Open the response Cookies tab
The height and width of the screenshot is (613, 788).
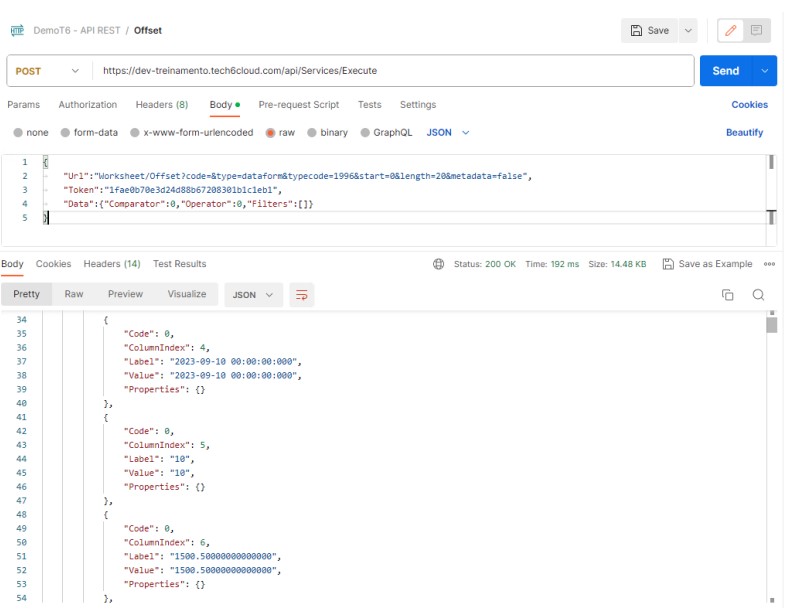pyautogui.click(x=53, y=264)
